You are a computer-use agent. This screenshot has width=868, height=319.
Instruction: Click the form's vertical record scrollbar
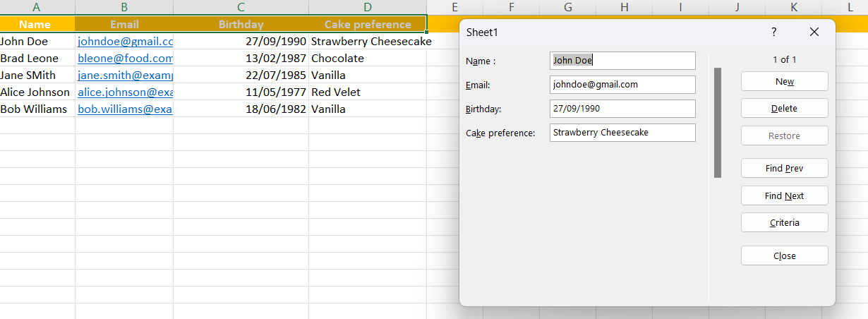[x=718, y=123]
